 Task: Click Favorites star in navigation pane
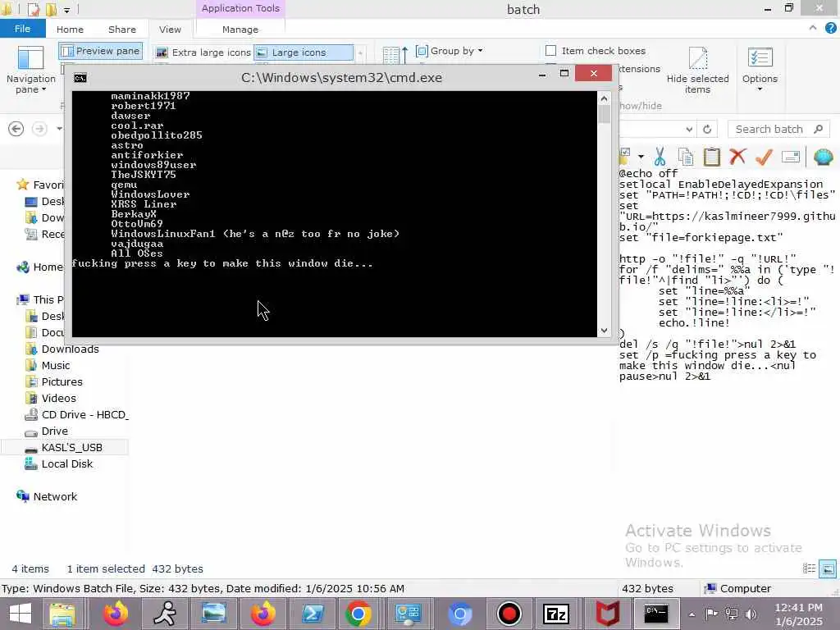(x=22, y=185)
